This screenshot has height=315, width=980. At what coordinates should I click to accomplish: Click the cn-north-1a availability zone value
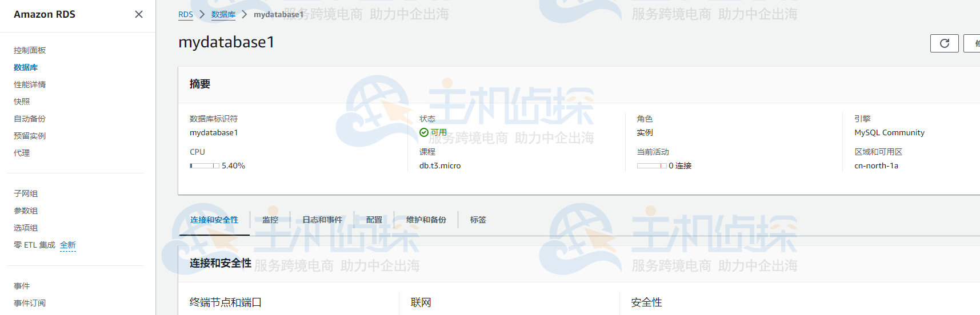(x=876, y=165)
